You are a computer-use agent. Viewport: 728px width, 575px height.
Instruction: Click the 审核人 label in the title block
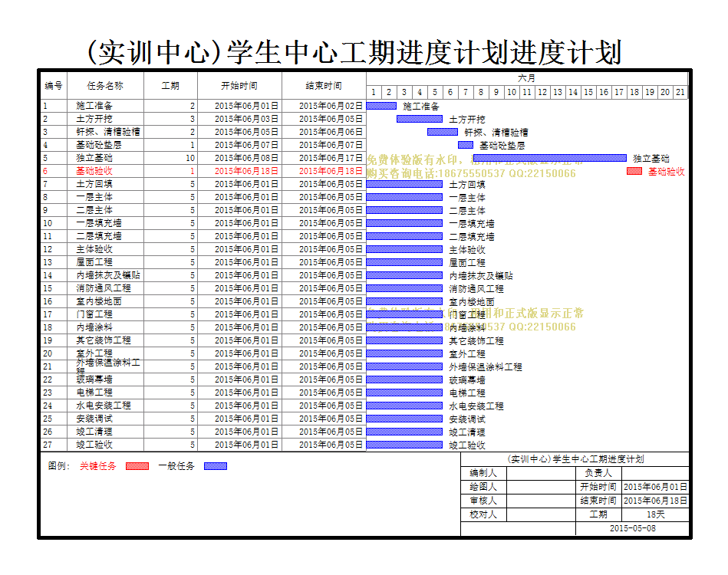483,501
